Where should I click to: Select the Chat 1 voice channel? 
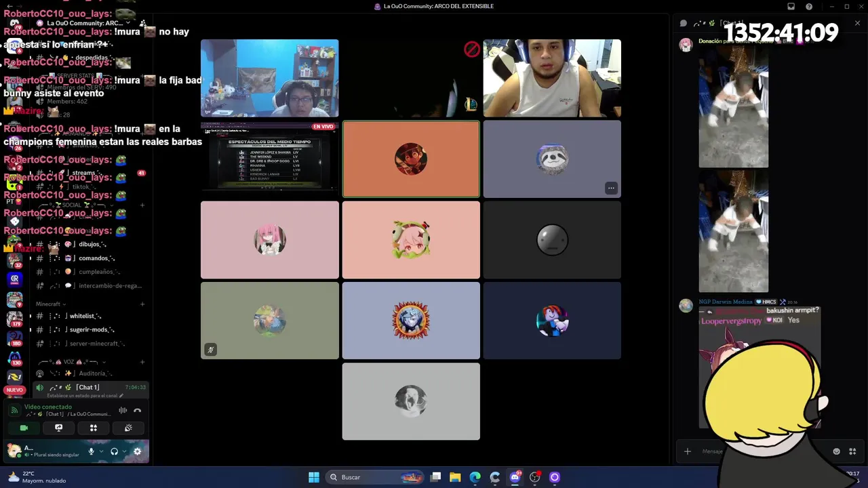point(90,388)
